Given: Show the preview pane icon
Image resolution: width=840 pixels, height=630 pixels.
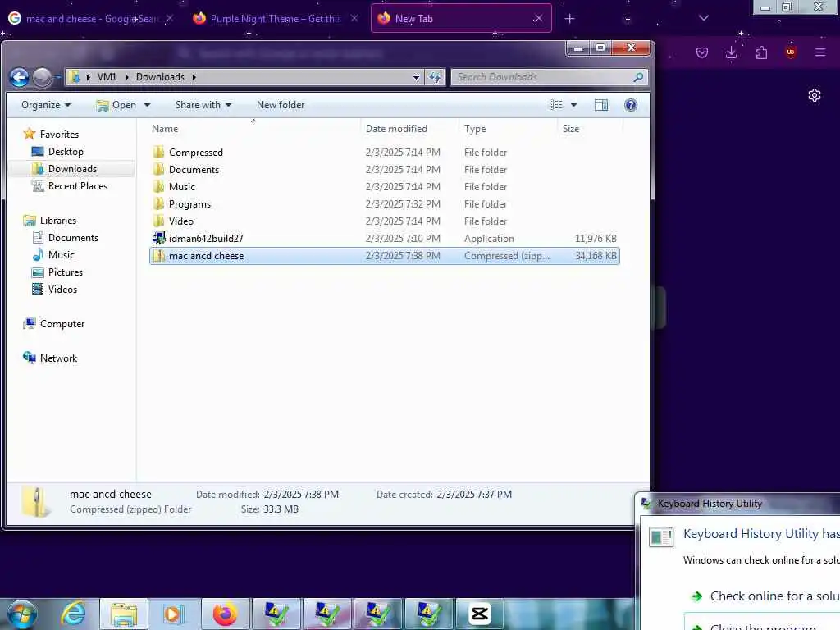Looking at the screenshot, I should 601,105.
